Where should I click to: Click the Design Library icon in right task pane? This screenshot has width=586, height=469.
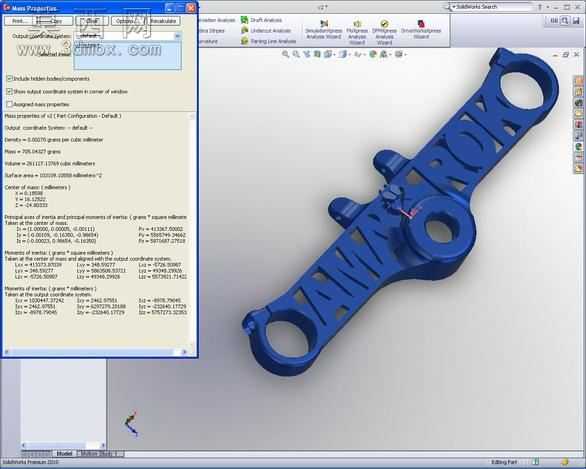click(x=579, y=92)
